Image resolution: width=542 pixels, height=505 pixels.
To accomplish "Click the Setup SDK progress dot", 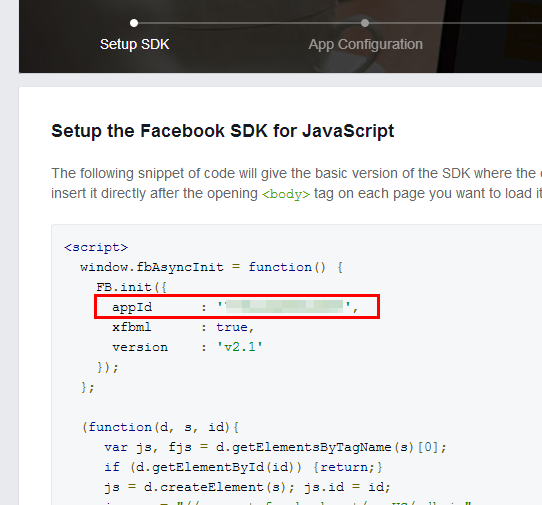I will coord(134,23).
